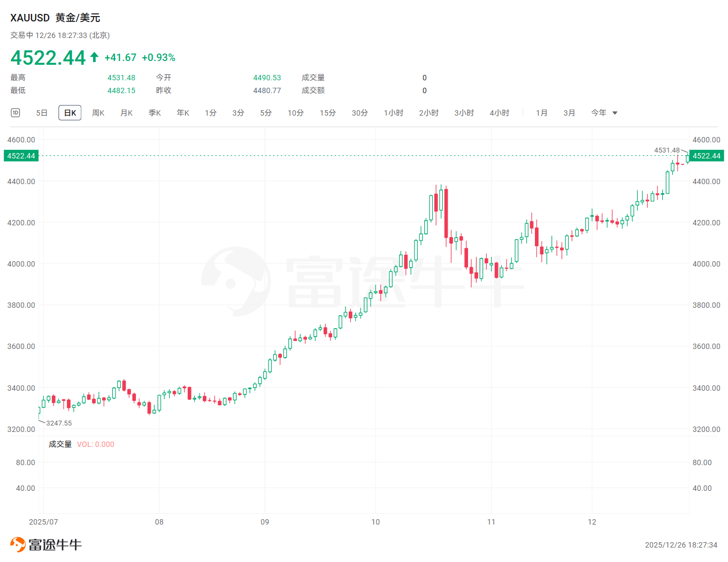Image resolution: width=728 pixels, height=562 pixels.
Task: Choose the 季K quarterly chart
Action: point(155,113)
